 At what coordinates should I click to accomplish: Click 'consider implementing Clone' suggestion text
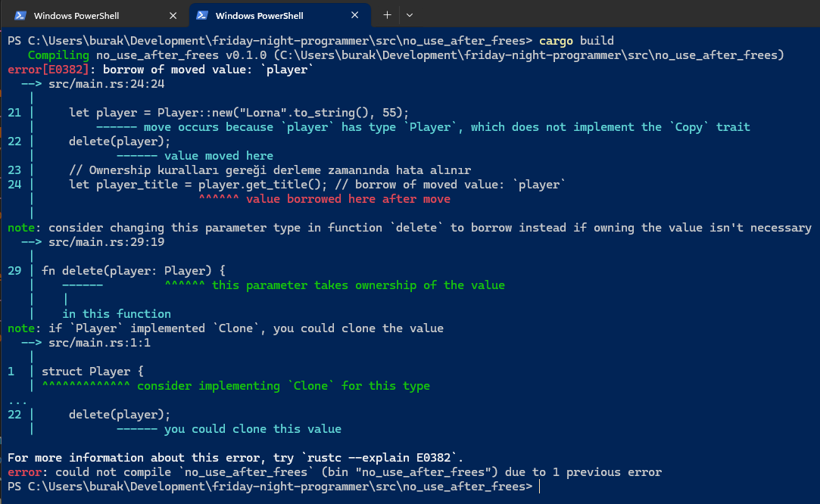pyautogui.click(x=283, y=386)
